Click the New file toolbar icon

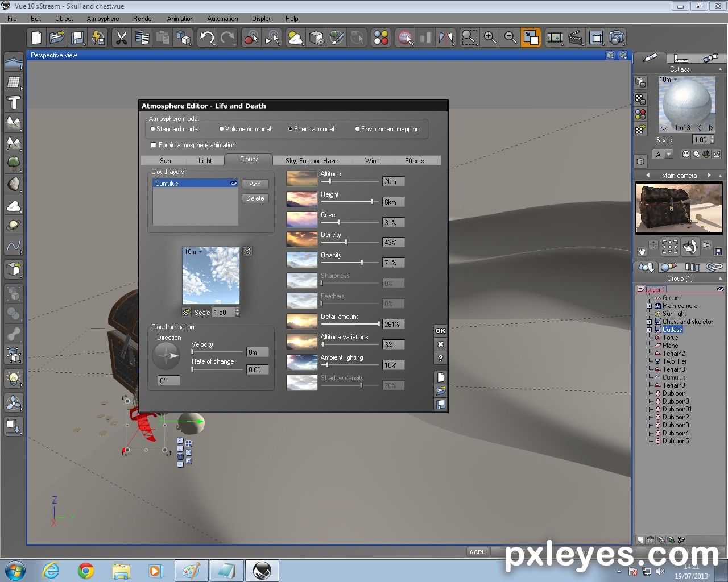pyautogui.click(x=36, y=38)
